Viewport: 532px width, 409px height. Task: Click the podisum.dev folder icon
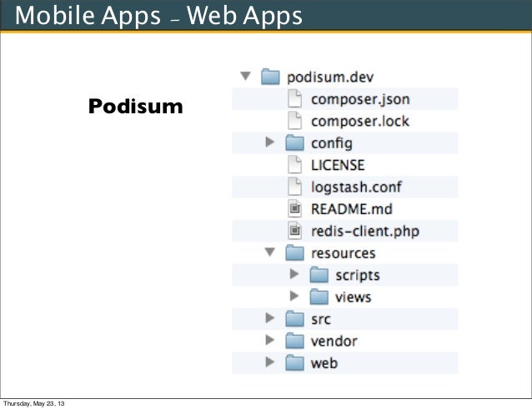click(x=270, y=77)
